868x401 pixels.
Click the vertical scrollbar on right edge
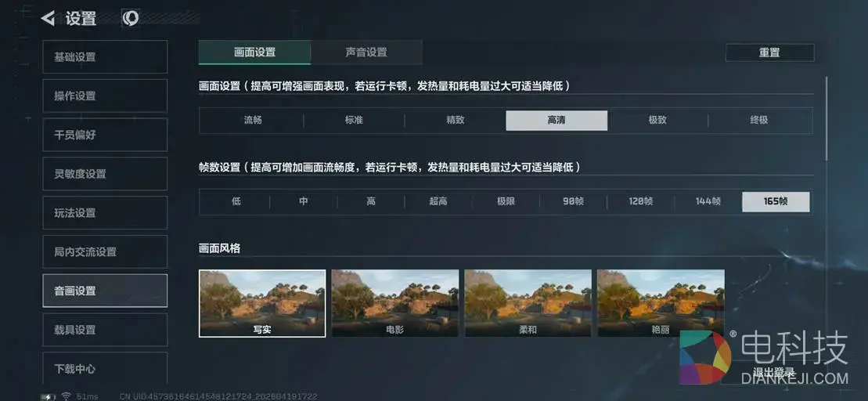click(x=827, y=119)
